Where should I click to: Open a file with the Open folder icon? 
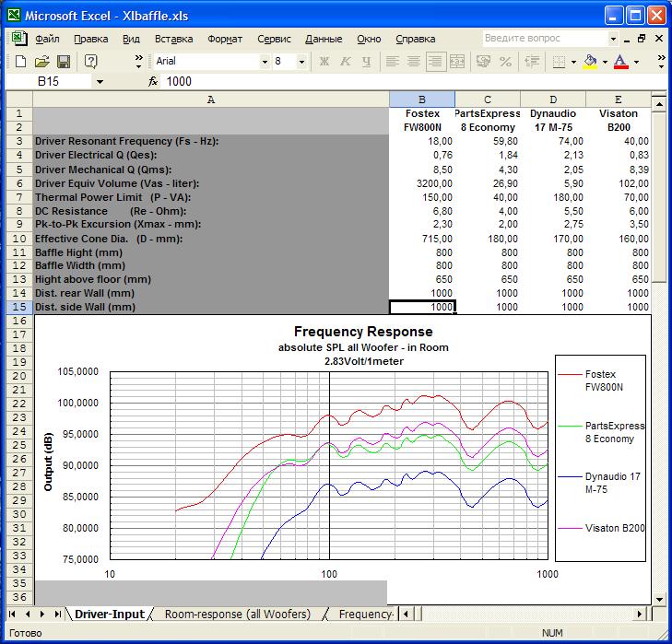[42, 62]
